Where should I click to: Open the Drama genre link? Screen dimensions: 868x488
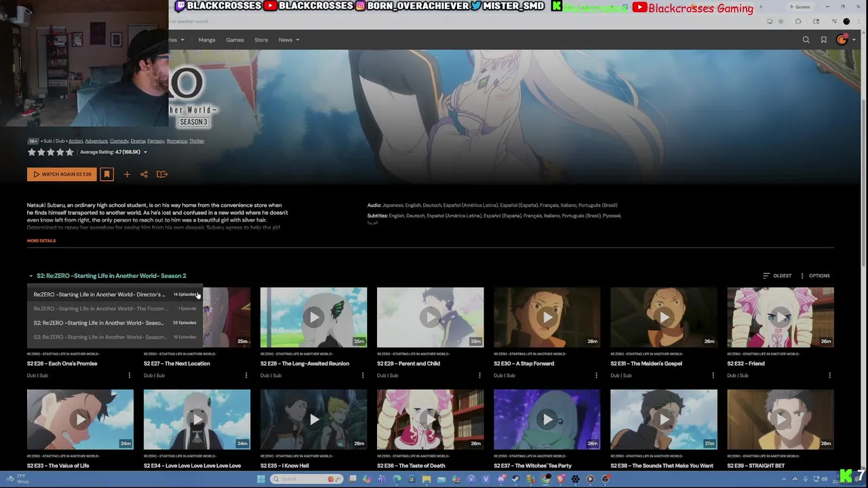[x=138, y=141]
